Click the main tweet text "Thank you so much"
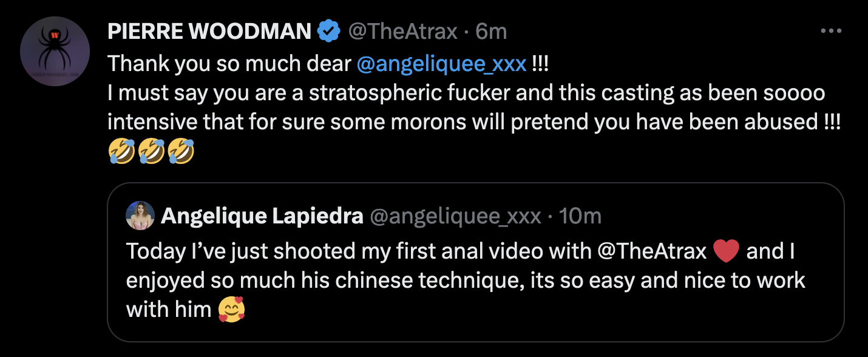Screen dimensions: 868x357 point(231,64)
